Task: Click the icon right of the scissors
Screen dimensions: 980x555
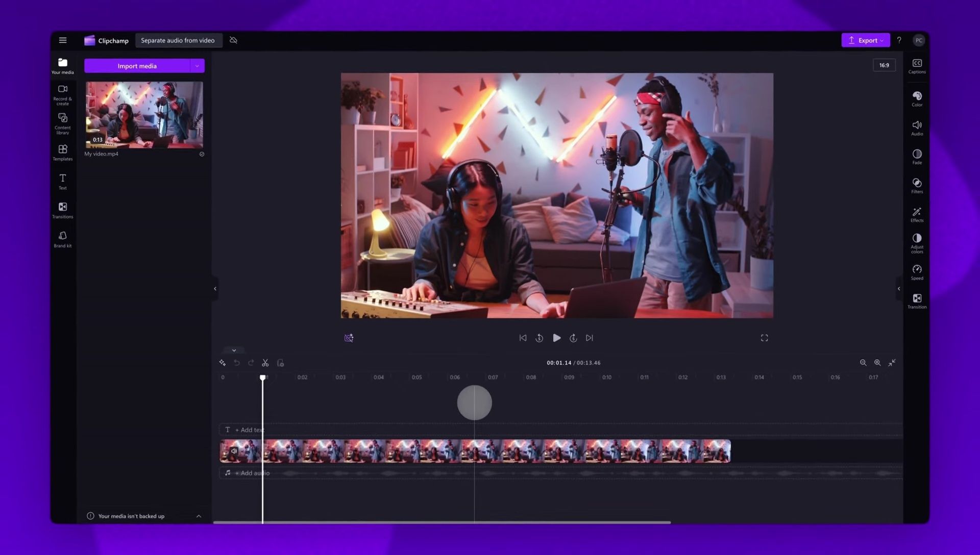Action: (x=280, y=363)
